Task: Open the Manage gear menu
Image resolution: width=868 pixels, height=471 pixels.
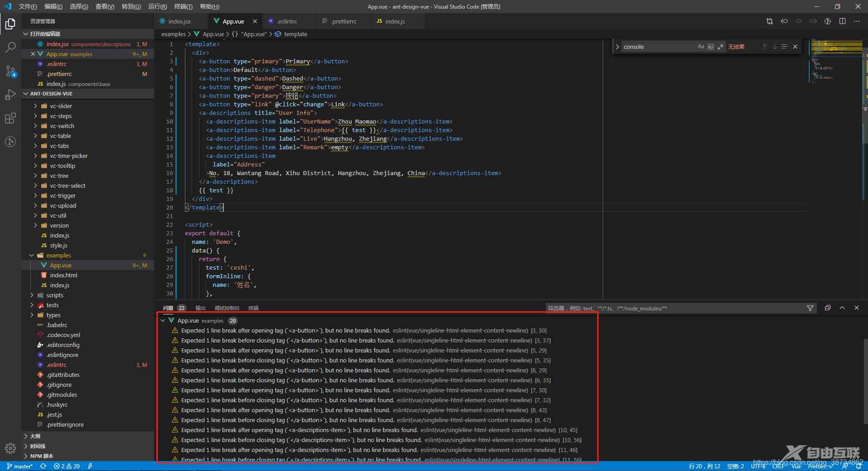Action: [x=10, y=448]
